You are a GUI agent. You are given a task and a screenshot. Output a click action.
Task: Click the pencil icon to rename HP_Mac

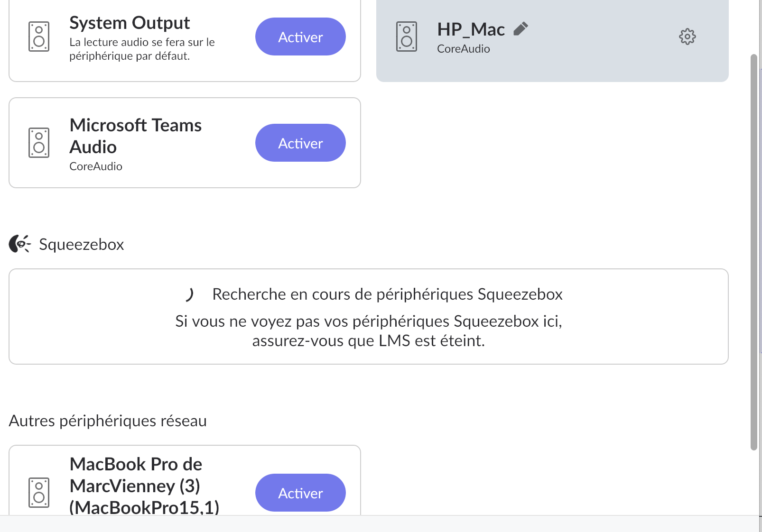coord(520,29)
